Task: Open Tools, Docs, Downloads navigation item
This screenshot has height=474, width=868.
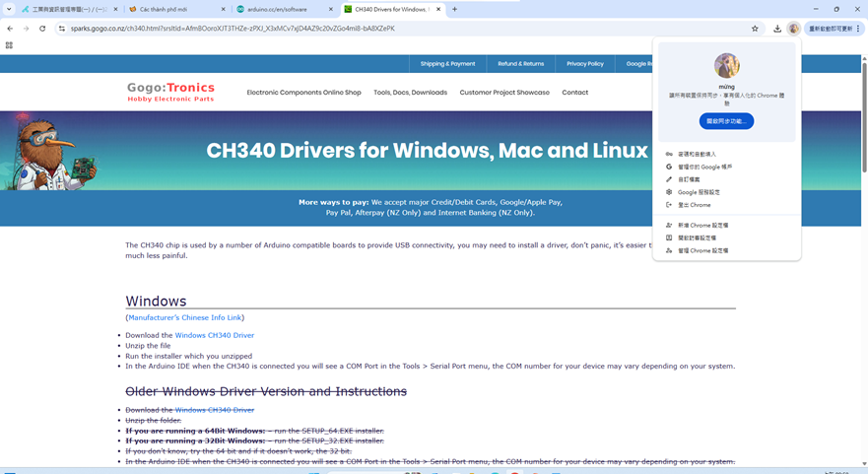Action: click(410, 93)
